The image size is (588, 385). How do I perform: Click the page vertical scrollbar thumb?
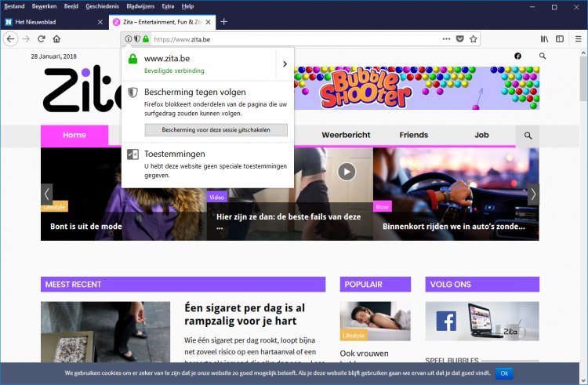point(583,78)
